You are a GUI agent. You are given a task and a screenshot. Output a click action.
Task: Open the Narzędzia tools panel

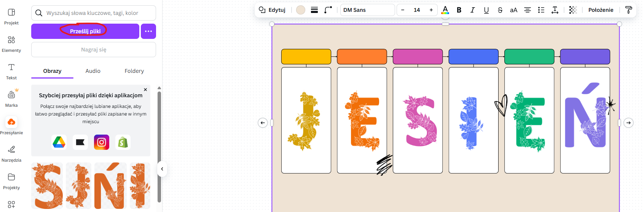point(11,154)
